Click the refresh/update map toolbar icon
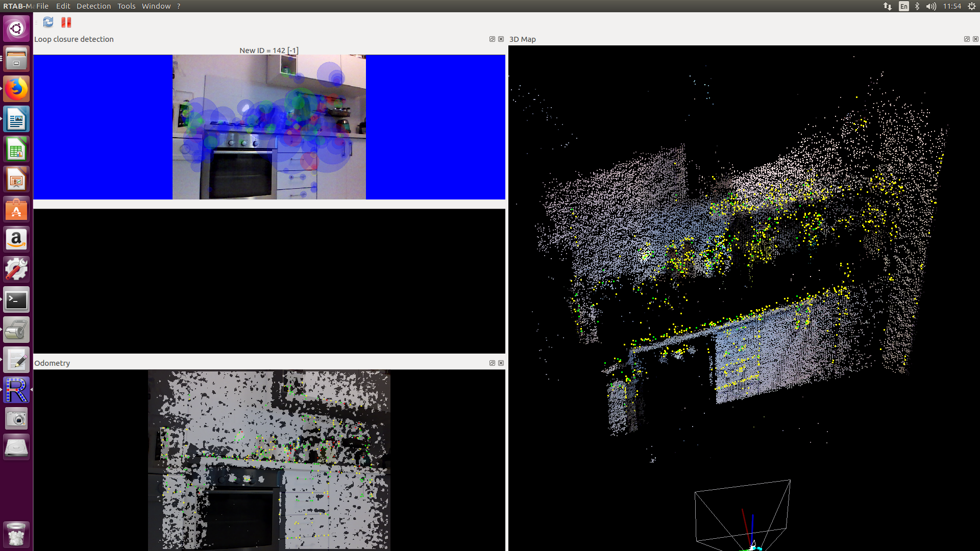Viewport: 980px width, 551px height. tap(48, 22)
